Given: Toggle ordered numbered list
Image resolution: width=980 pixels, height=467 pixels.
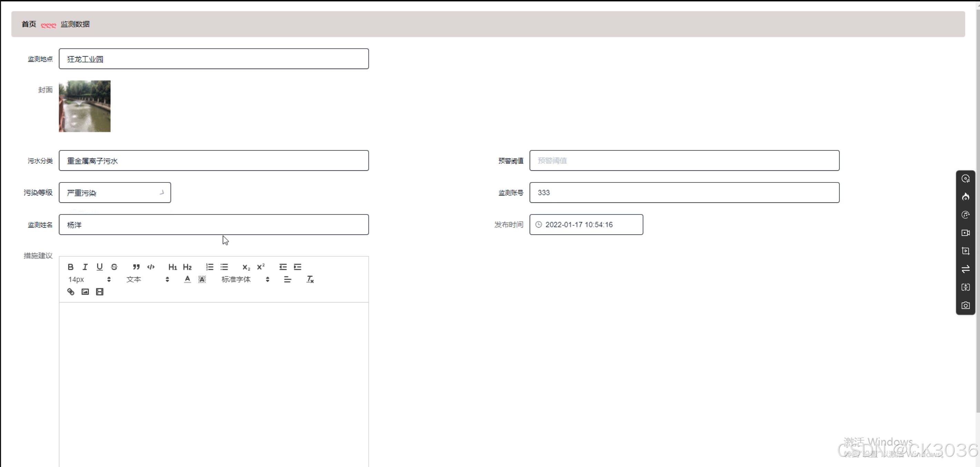Looking at the screenshot, I should tap(210, 267).
